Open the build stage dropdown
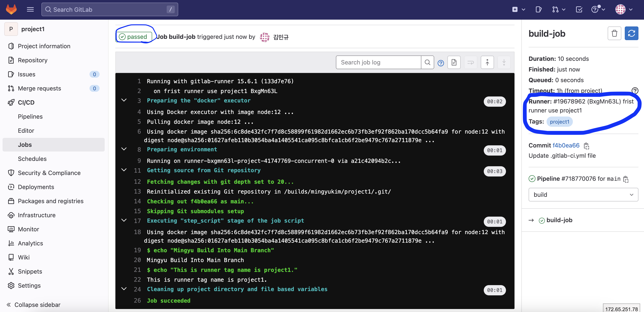Image resolution: width=644 pixels, height=312 pixels. pyautogui.click(x=583, y=195)
